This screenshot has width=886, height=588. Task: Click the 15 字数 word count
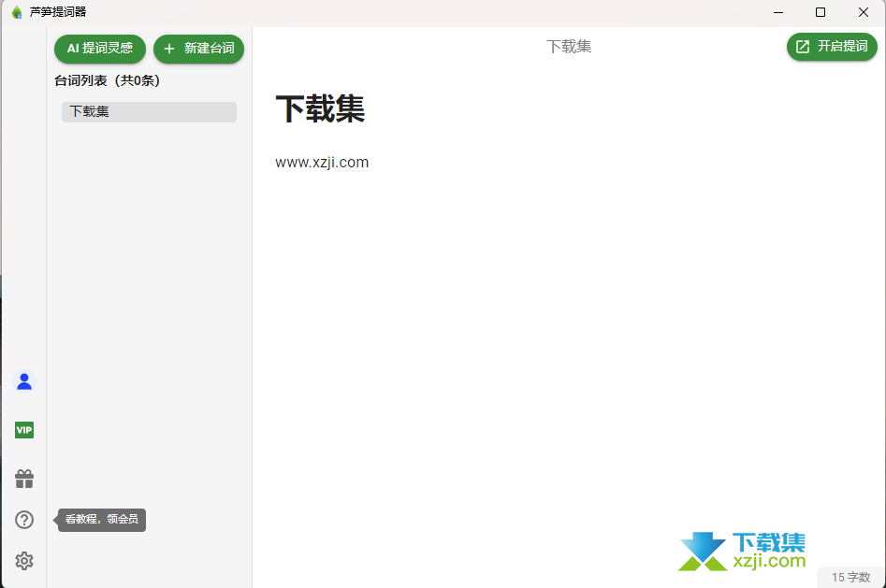(x=851, y=578)
